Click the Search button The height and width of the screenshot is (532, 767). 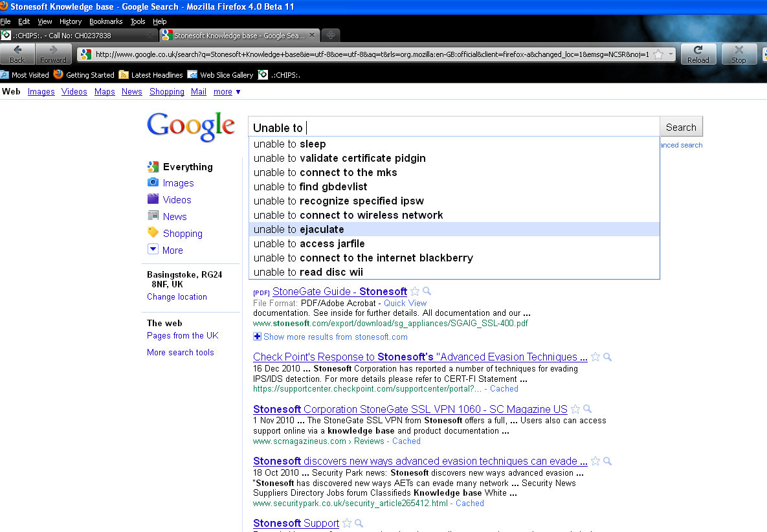coord(681,127)
